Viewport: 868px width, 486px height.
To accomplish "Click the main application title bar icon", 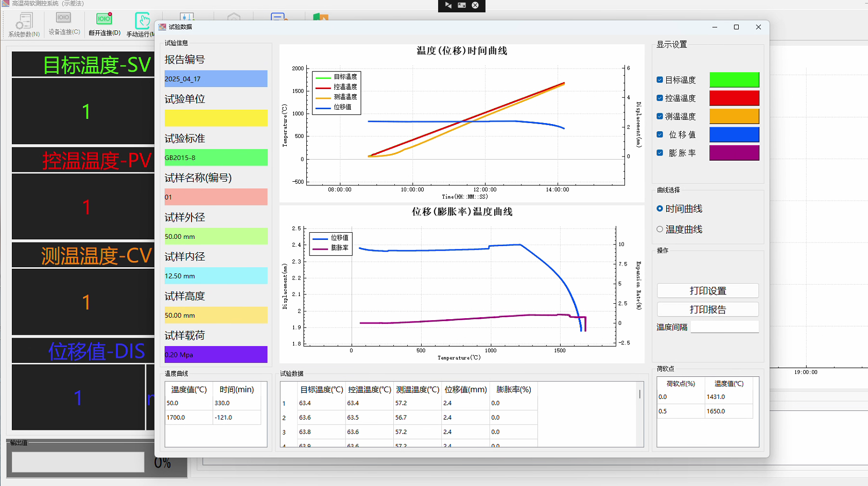I will click(6, 3).
